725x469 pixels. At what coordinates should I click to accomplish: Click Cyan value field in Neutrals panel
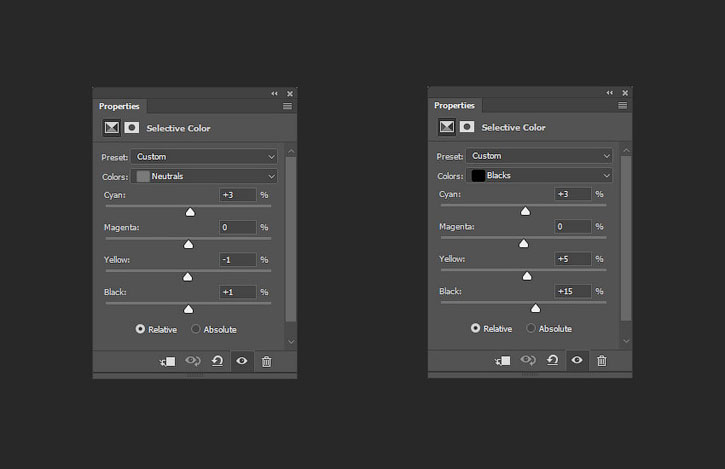pyautogui.click(x=238, y=195)
